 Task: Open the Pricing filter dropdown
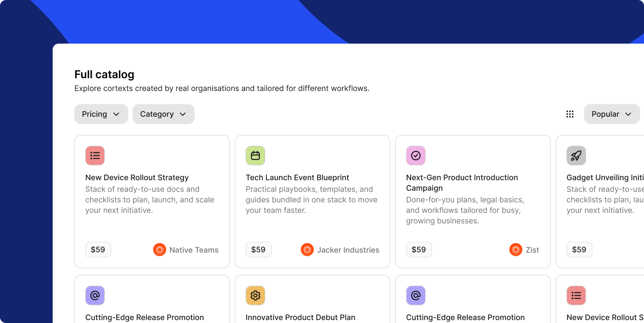(101, 114)
